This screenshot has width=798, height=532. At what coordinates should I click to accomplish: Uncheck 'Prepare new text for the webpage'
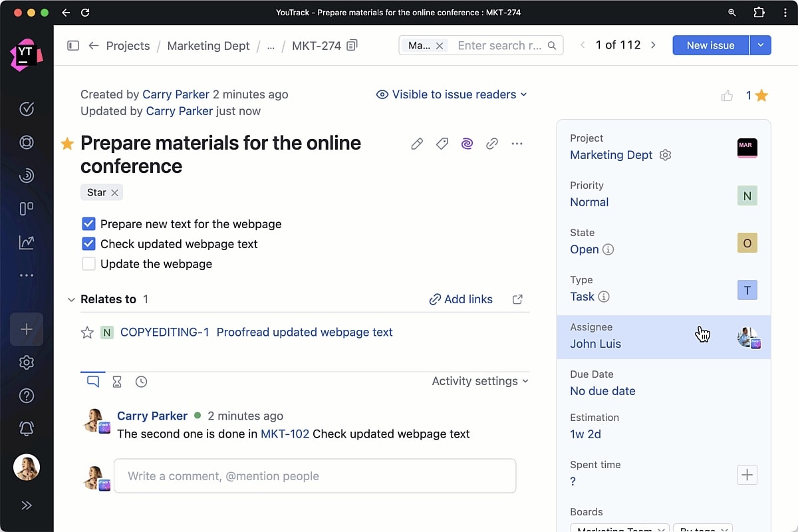88,224
